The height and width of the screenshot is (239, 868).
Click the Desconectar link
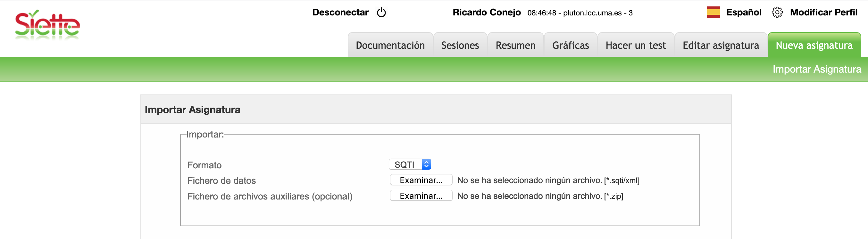(340, 13)
